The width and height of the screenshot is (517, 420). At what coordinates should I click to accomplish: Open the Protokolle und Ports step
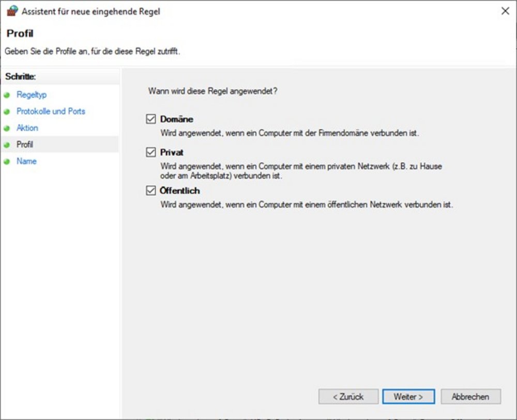51,112
